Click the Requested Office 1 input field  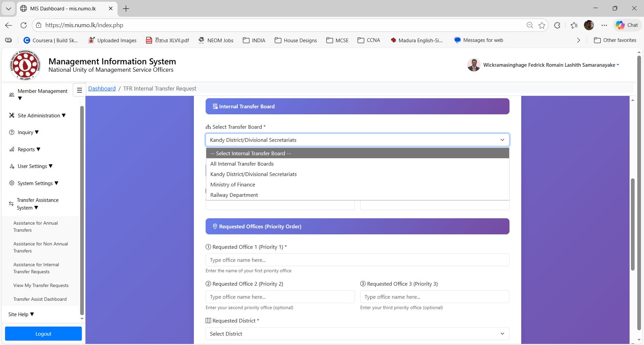coord(357,260)
